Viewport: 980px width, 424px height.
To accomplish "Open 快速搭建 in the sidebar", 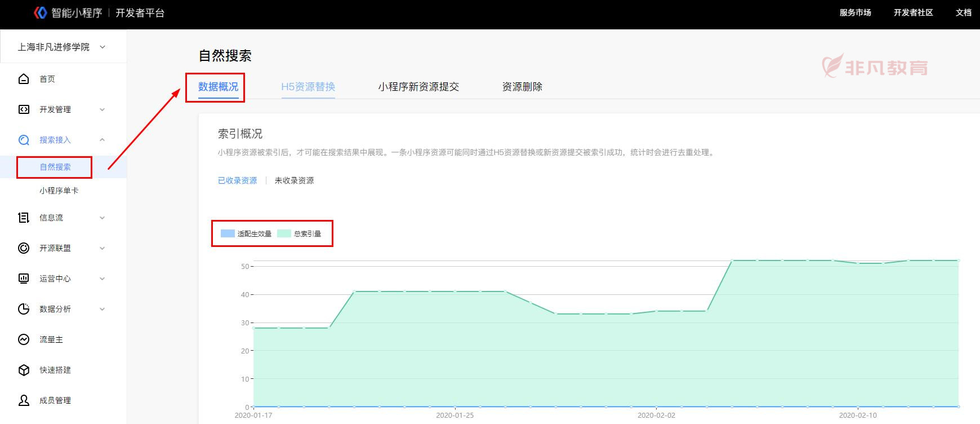I will [55, 370].
